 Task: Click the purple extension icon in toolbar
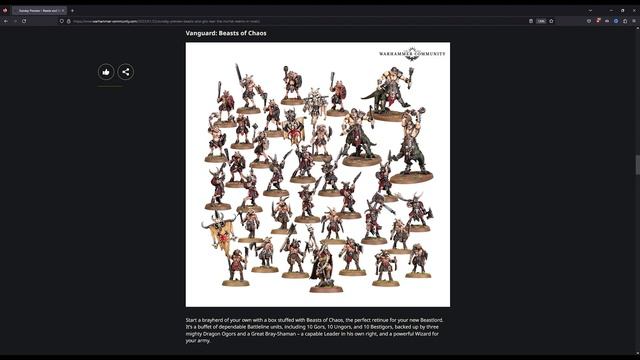pyautogui.click(x=607, y=21)
